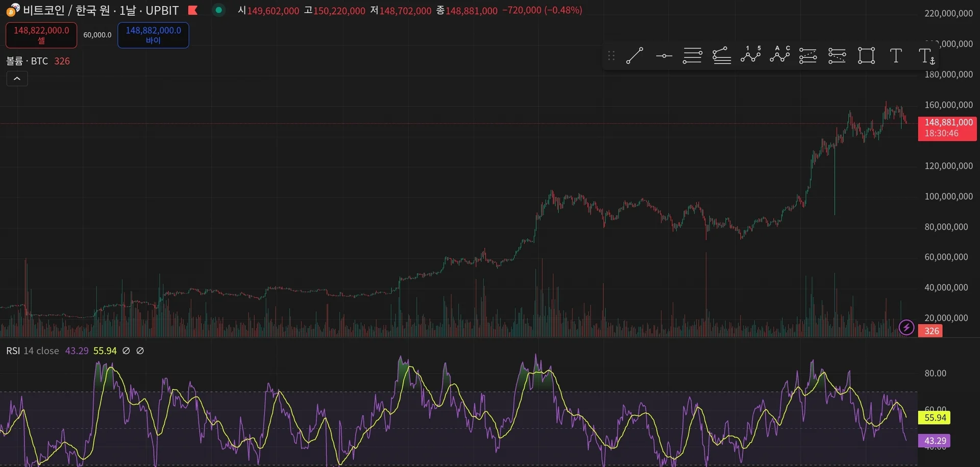Viewport: 980px width, 467px height.
Task: Click the green market status dot
Action: (x=218, y=10)
